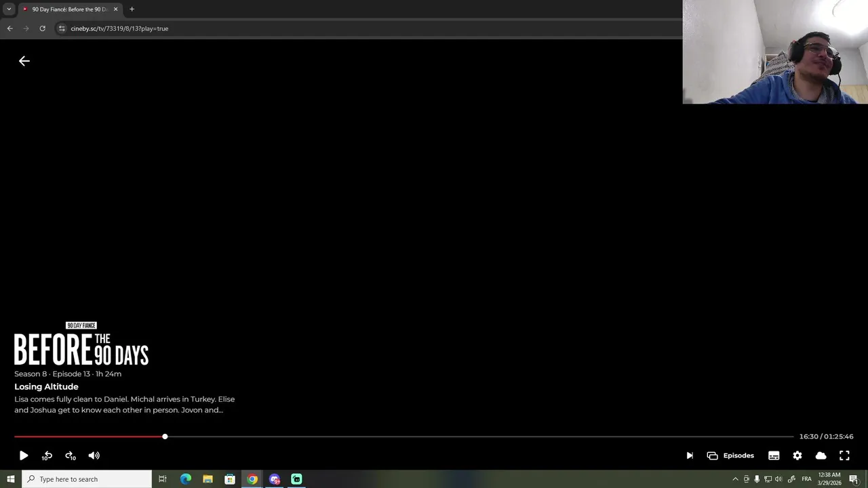Click the Meet Now tray icon
The width and height of the screenshot is (868, 488).
tap(747, 479)
